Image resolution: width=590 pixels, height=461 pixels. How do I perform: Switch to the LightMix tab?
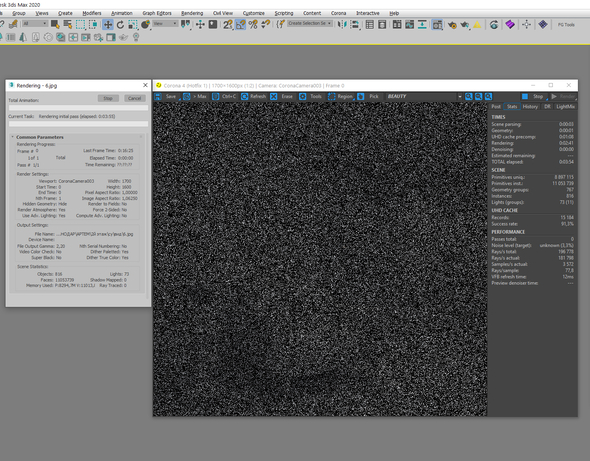pos(565,107)
